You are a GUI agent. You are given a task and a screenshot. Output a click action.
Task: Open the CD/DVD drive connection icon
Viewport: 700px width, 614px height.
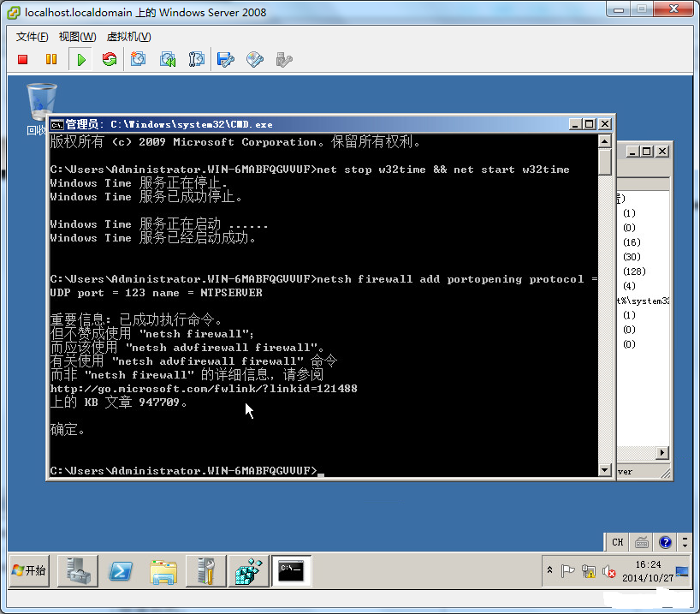[255, 59]
